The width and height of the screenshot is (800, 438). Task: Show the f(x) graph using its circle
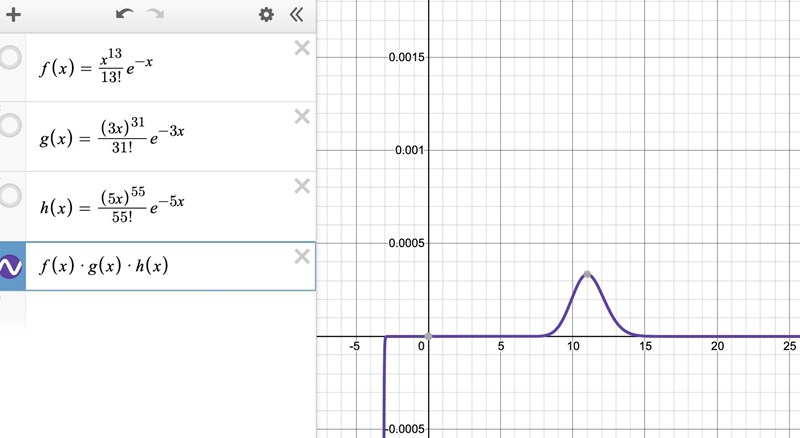11,57
